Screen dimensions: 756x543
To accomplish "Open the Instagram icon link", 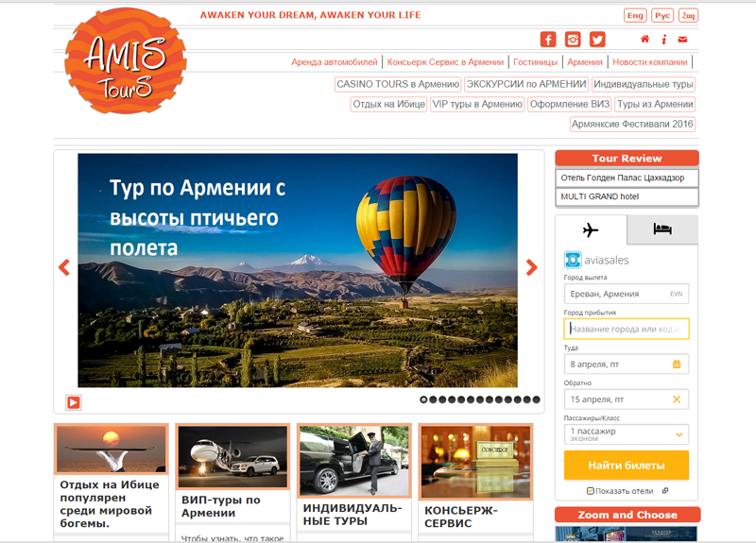I will 573,40.
